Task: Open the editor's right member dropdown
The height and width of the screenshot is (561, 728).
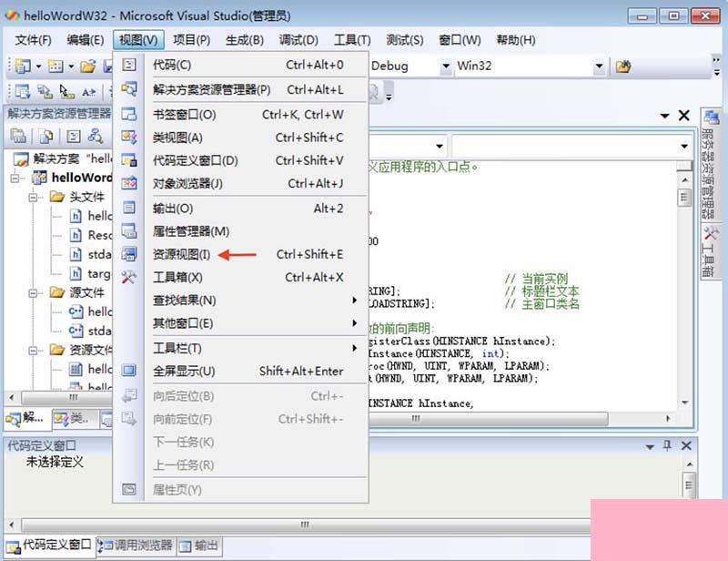Action: click(684, 147)
